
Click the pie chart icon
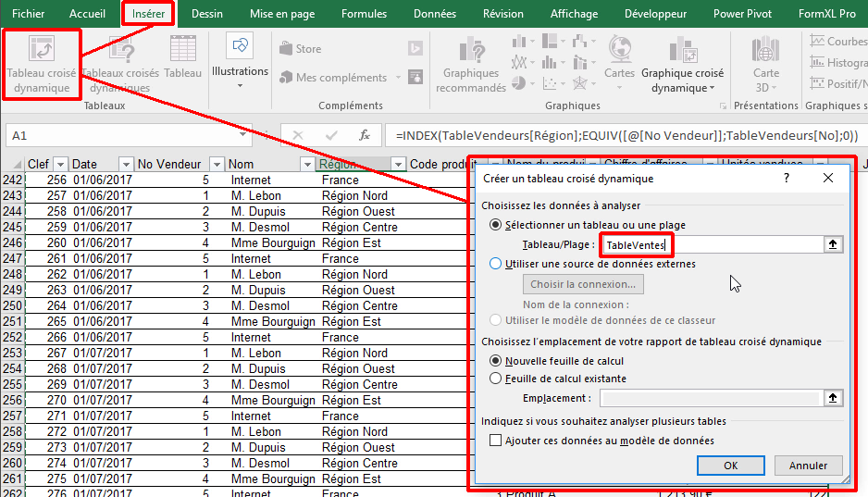[x=519, y=83]
